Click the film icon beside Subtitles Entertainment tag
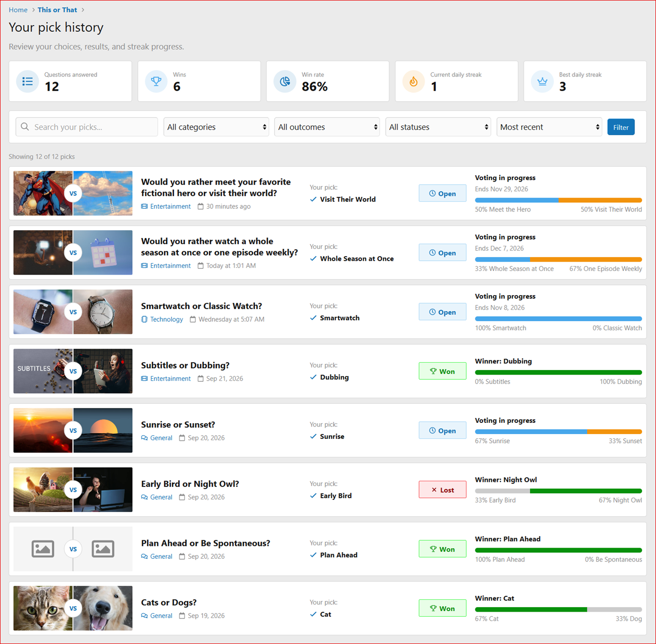The width and height of the screenshot is (656, 644). 144,378
